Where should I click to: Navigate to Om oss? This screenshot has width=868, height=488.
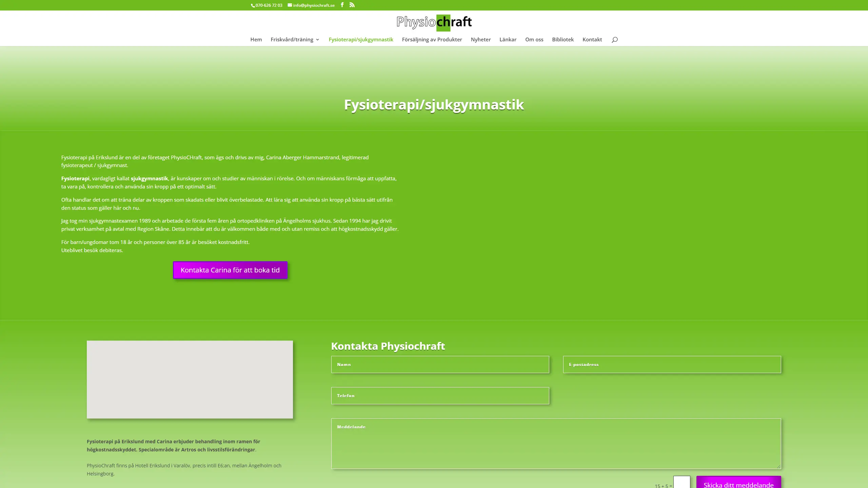[534, 39]
